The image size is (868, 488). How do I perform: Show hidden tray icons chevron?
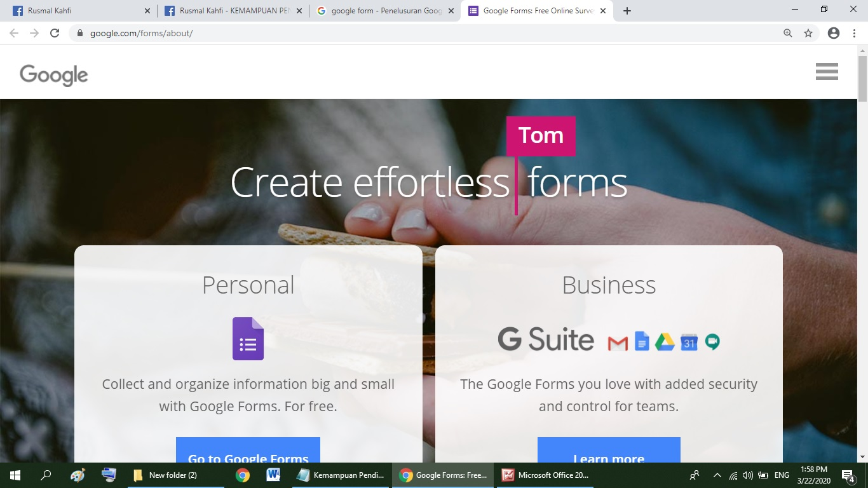coord(717,475)
